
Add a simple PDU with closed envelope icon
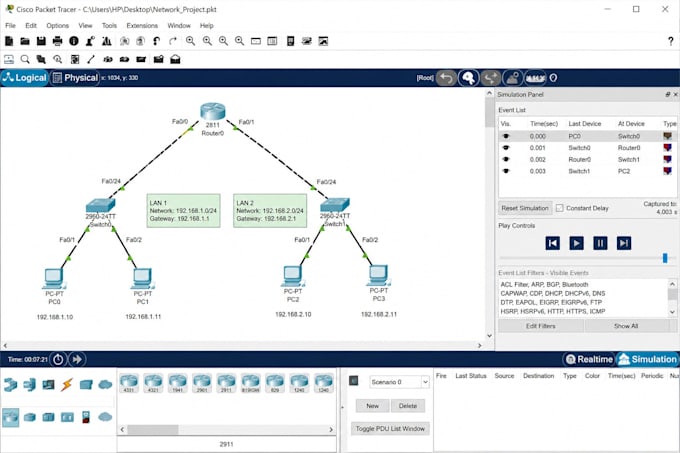[x=159, y=59]
